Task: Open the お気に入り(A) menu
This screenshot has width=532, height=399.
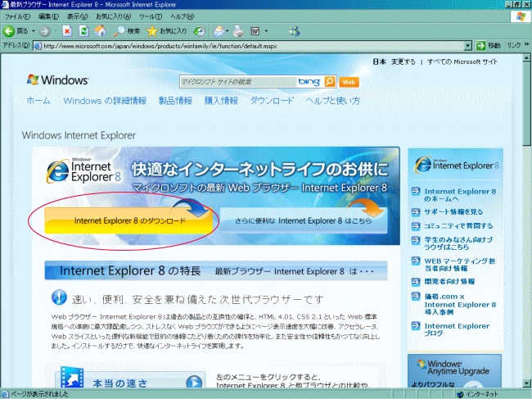Action: click(x=113, y=16)
